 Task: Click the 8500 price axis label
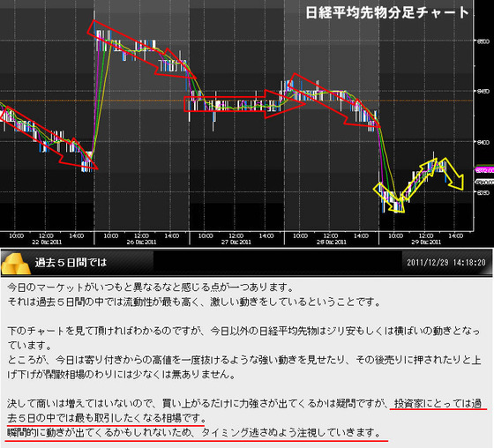(x=483, y=41)
